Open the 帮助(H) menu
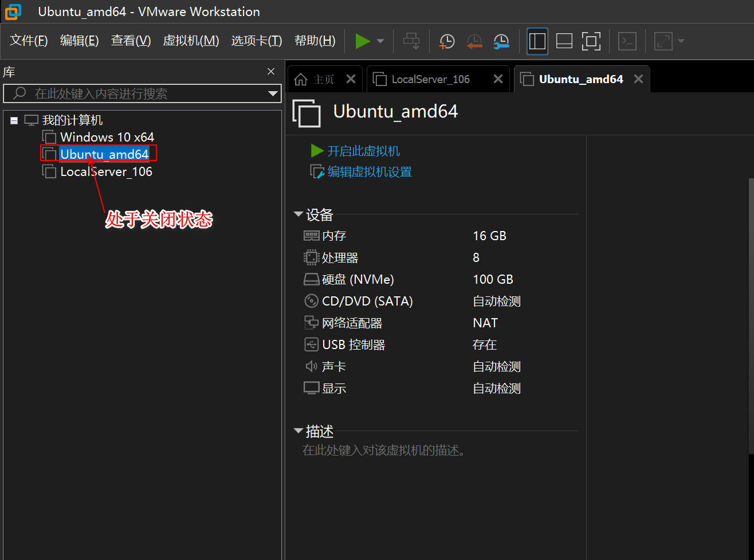 [315, 41]
